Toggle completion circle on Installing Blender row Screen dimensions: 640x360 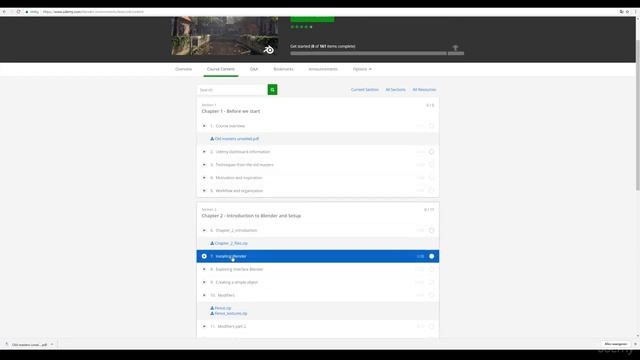point(431,256)
